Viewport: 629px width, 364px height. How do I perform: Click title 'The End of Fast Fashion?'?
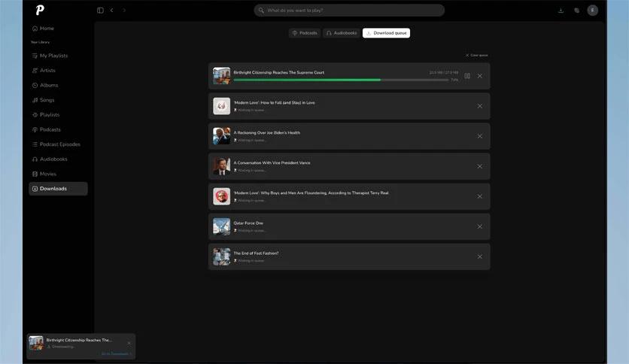(x=256, y=253)
